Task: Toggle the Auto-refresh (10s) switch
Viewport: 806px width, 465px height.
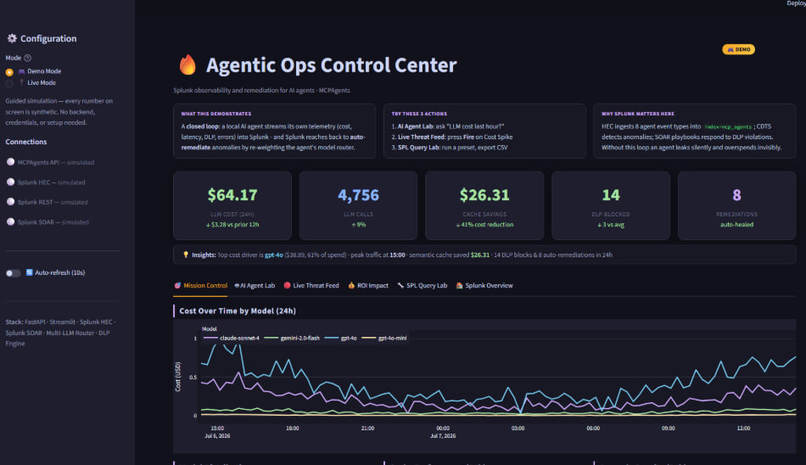Action: 13,273
